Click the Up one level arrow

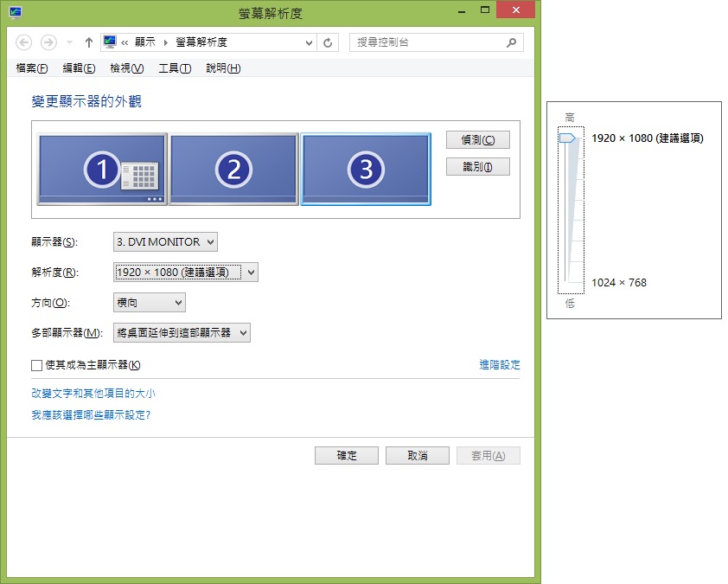click(x=88, y=42)
